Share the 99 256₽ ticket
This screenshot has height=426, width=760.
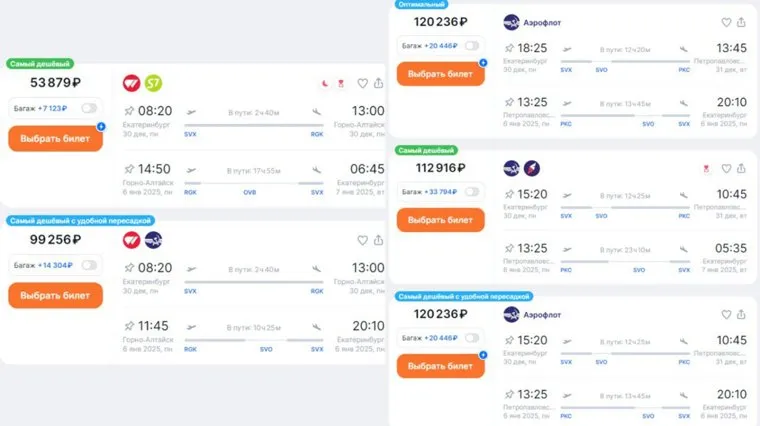[x=379, y=240]
